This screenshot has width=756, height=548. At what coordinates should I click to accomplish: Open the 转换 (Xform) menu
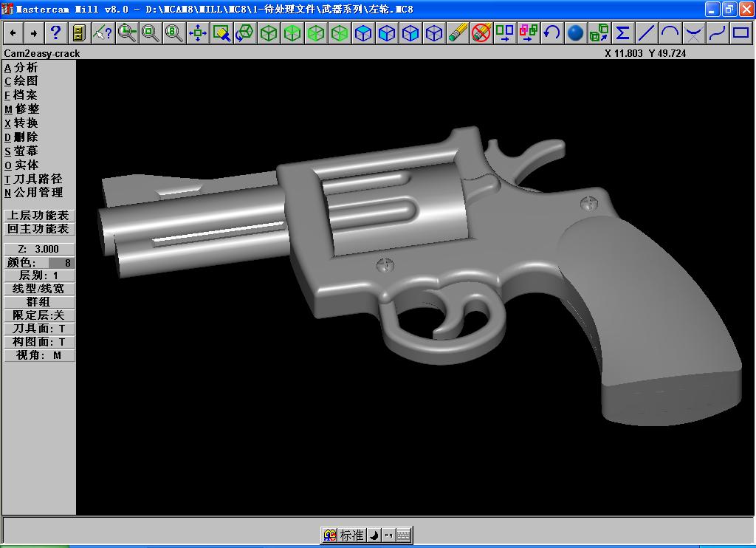[21, 123]
